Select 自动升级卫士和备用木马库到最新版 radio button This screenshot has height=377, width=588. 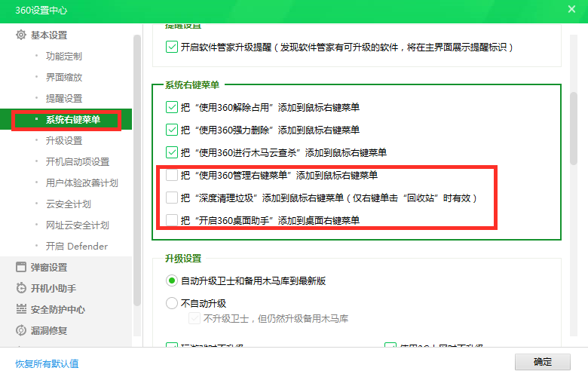[172, 280]
